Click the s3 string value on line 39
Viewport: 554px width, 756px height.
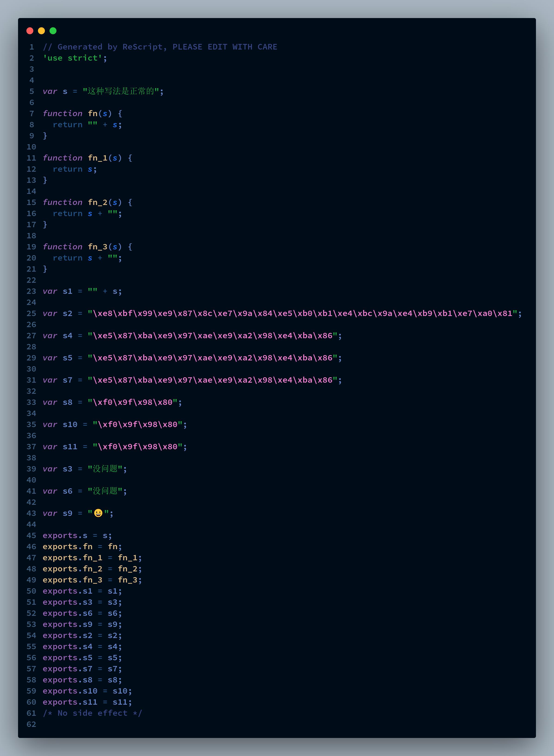pos(105,469)
